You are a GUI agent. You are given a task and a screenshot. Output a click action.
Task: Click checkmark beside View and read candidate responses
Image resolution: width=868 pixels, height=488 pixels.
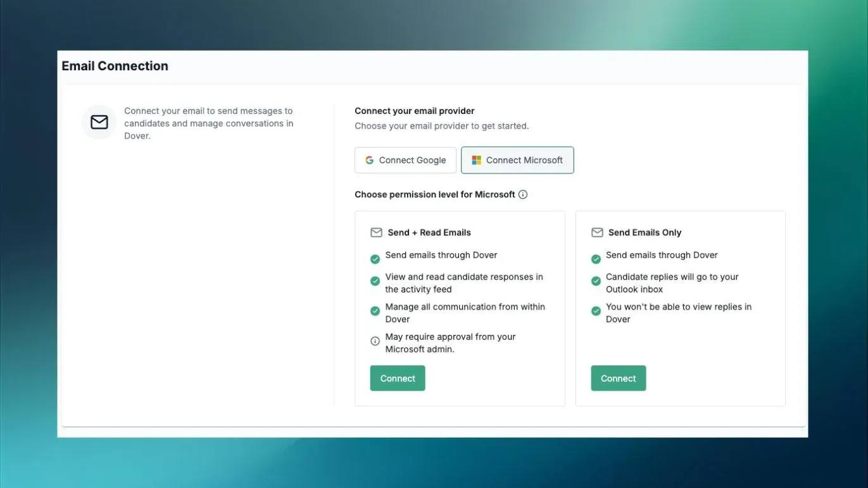tap(375, 281)
